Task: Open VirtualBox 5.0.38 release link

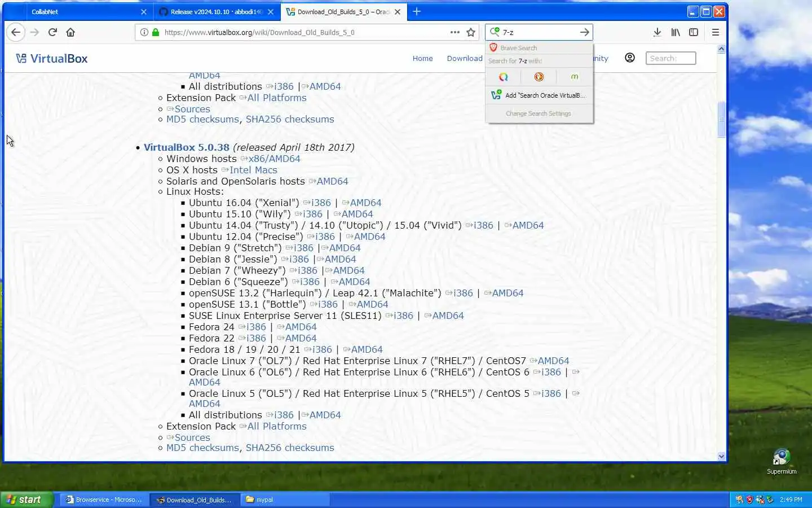Action: click(187, 147)
